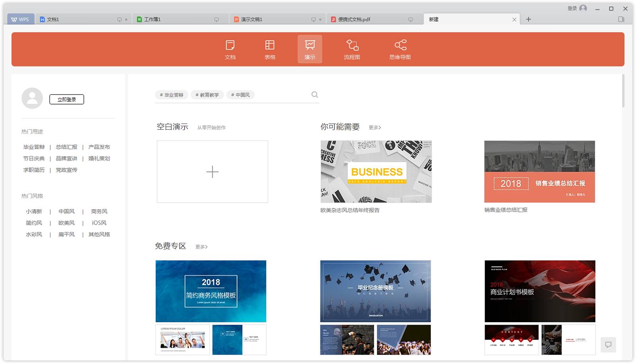
Task: Open the feedback chat icon at bottom right
Action: (608, 345)
